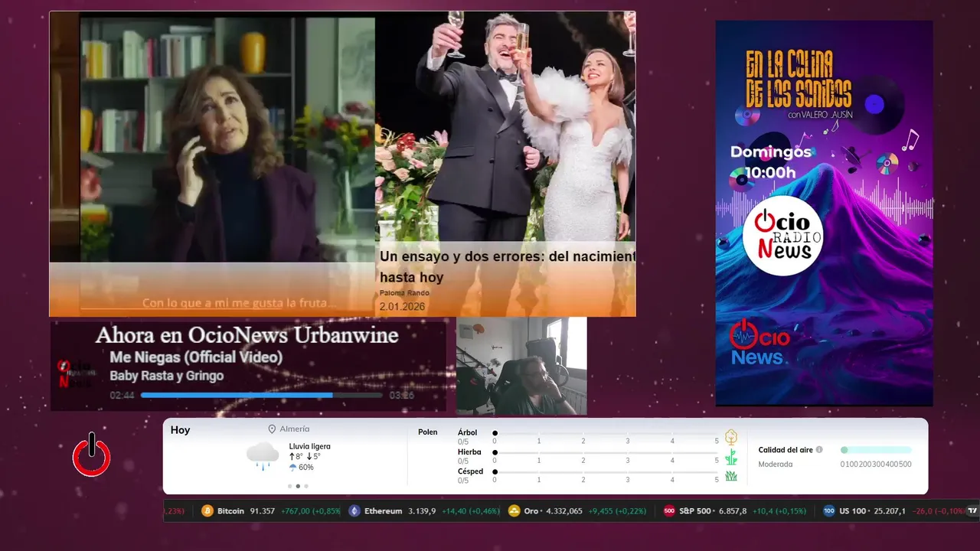Click the S&P 500 value 6.857,8

tap(733, 511)
